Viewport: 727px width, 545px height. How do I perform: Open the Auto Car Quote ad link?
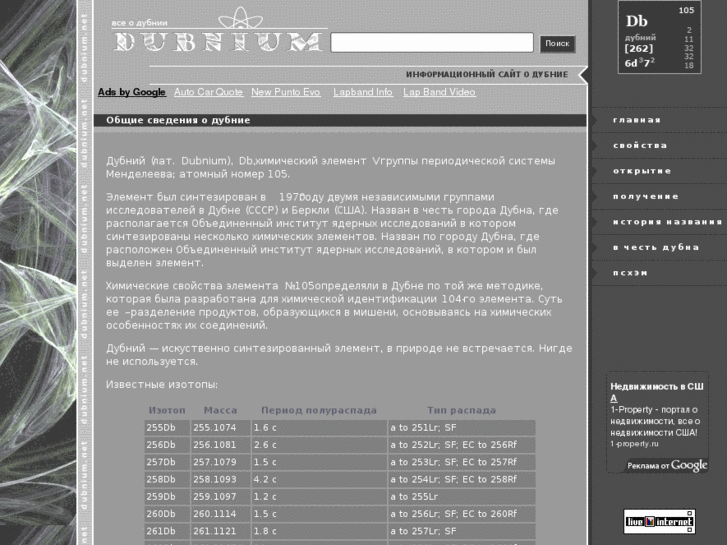208,92
